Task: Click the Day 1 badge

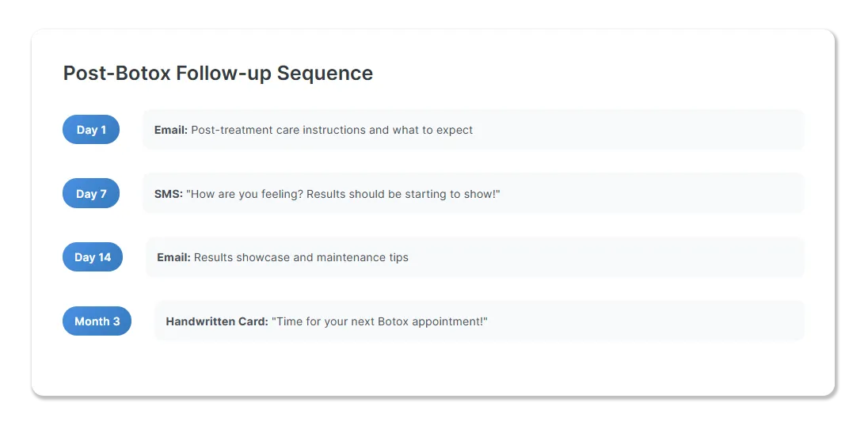Action: 91,130
